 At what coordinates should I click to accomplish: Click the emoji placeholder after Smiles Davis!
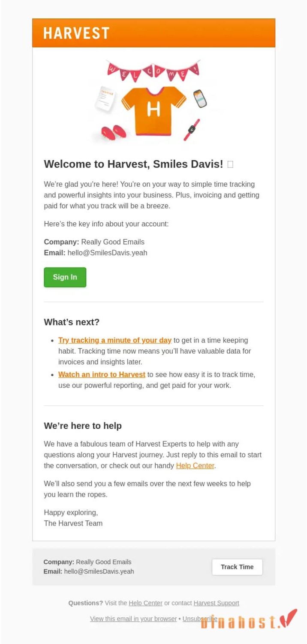click(230, 164)
